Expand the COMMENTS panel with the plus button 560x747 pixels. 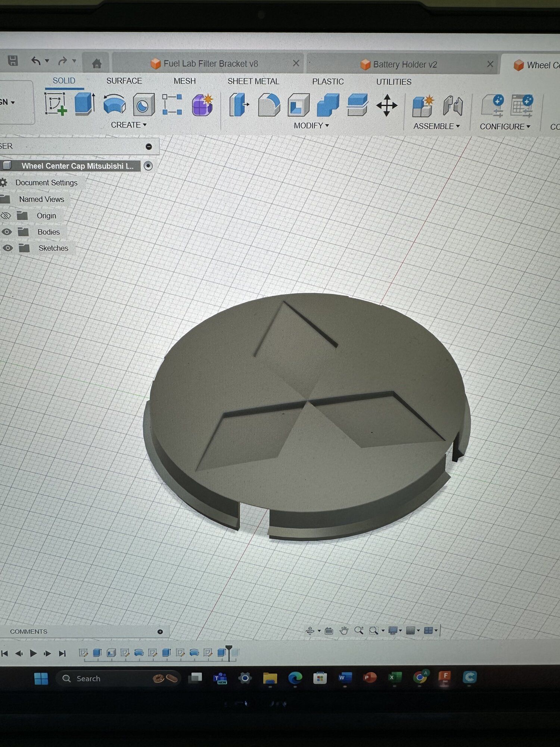(160, 632)
